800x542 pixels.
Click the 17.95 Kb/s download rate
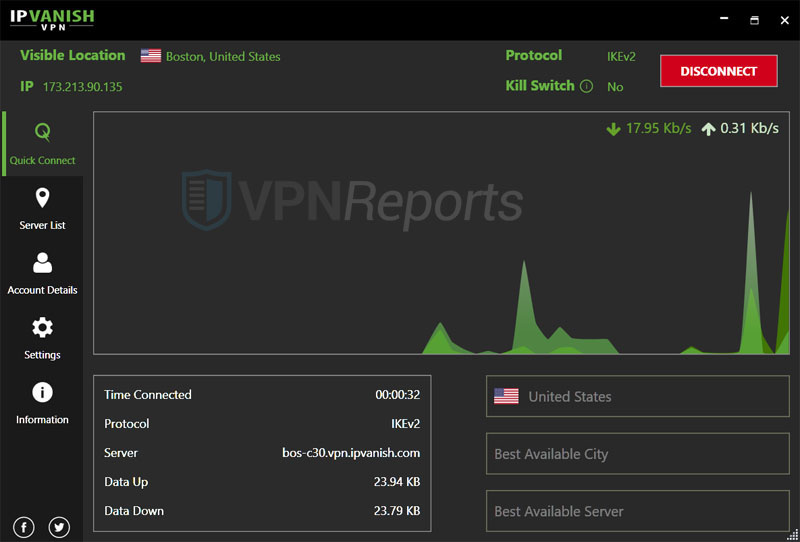658,128
